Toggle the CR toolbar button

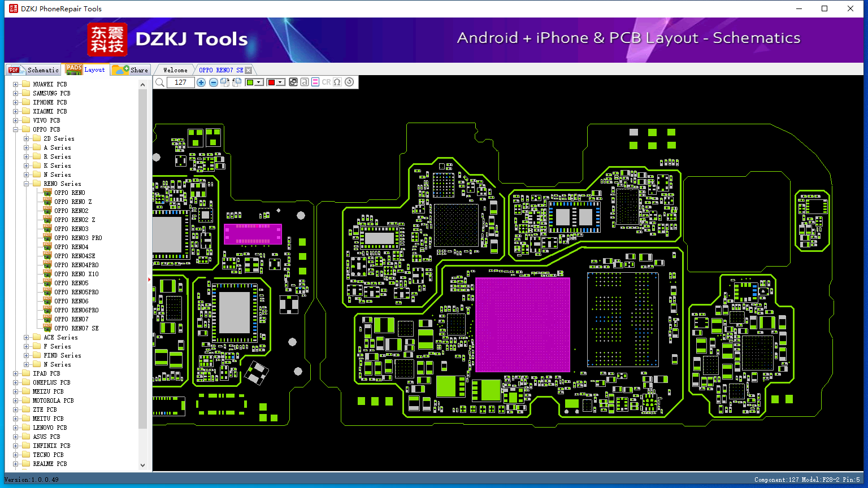point(326,82)
